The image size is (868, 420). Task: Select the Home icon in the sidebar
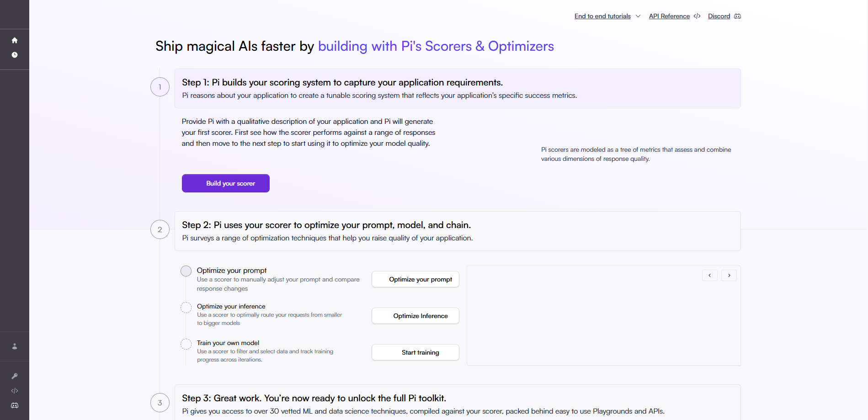point(15,40)
